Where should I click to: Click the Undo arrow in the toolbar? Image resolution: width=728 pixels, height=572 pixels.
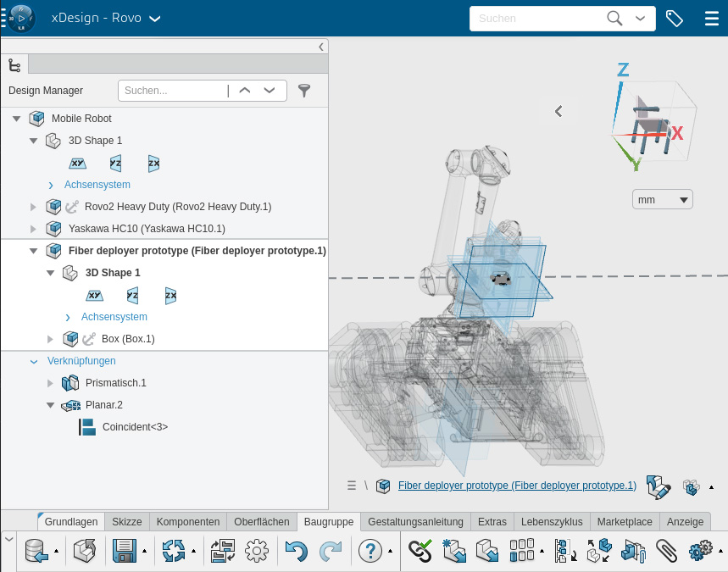coord(296,551)
